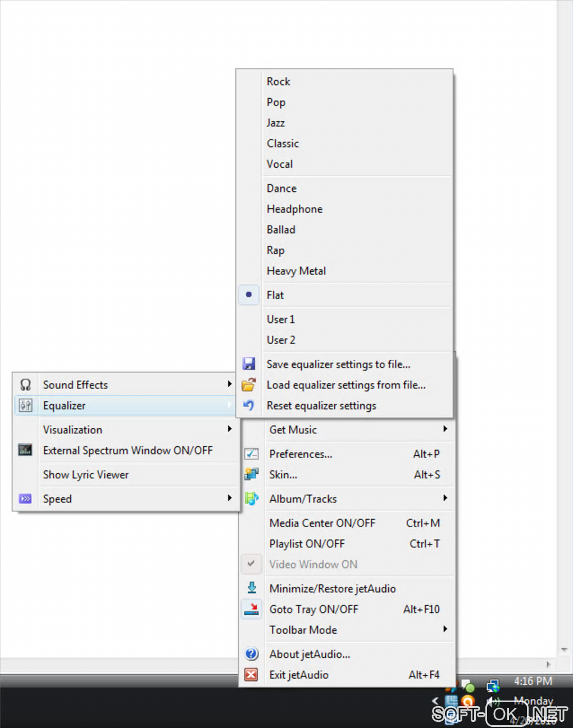573x728 pixels.
Task: Click the Preferences checklist icon
Action: (x=252, y=454)
